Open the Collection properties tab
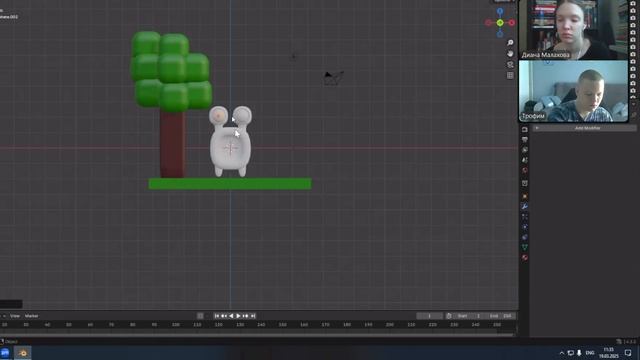Viewport: 640px width, 360px height. tap(524, 183)
